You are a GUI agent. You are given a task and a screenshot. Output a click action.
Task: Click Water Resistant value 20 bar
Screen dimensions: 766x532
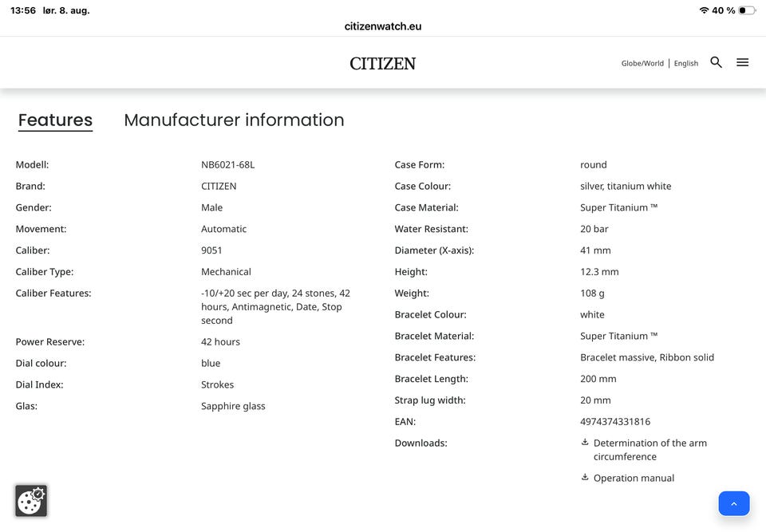point(594,229)
